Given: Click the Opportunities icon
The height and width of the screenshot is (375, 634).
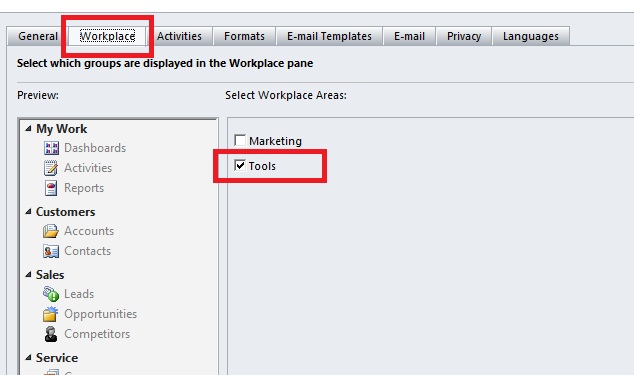Looking at the screenshot, I should click(x=51, y=314).
